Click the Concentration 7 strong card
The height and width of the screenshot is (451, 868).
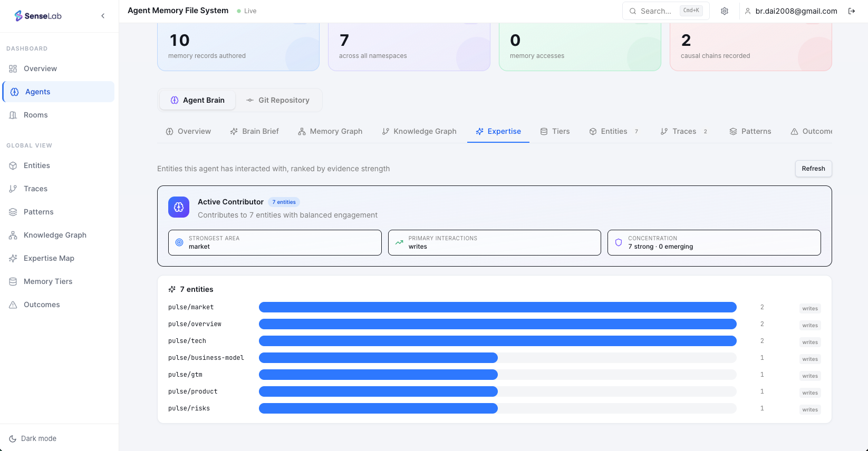(x=714, y=242)
